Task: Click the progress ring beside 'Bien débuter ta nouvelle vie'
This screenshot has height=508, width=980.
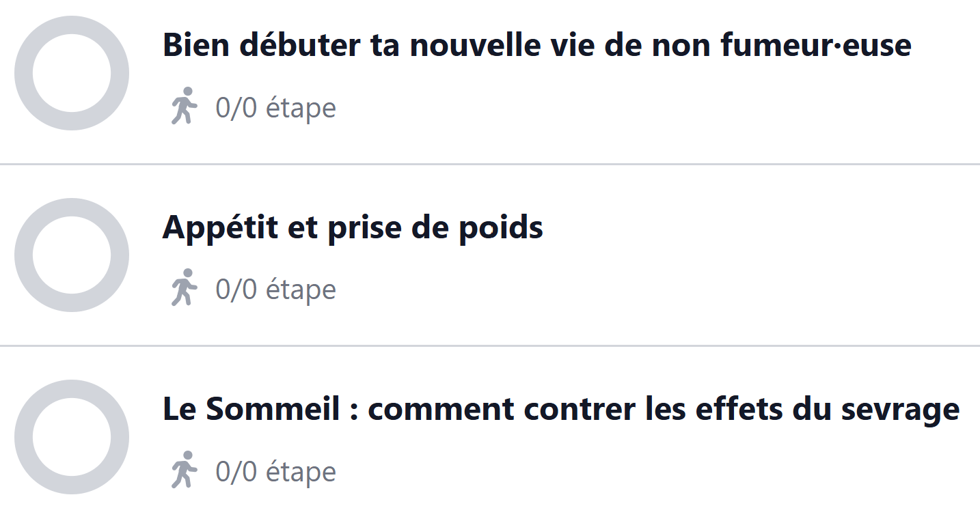Action: point(72,73)
